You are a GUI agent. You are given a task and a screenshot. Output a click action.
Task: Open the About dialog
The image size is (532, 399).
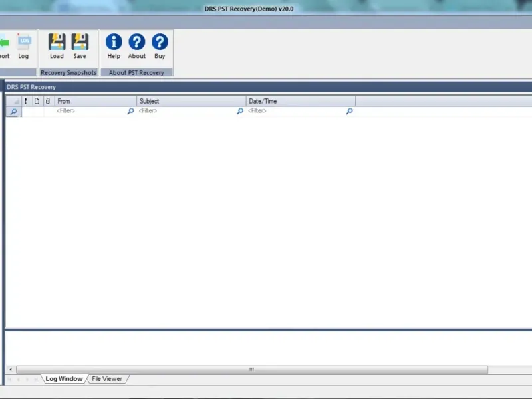click(x=137, y=46)
